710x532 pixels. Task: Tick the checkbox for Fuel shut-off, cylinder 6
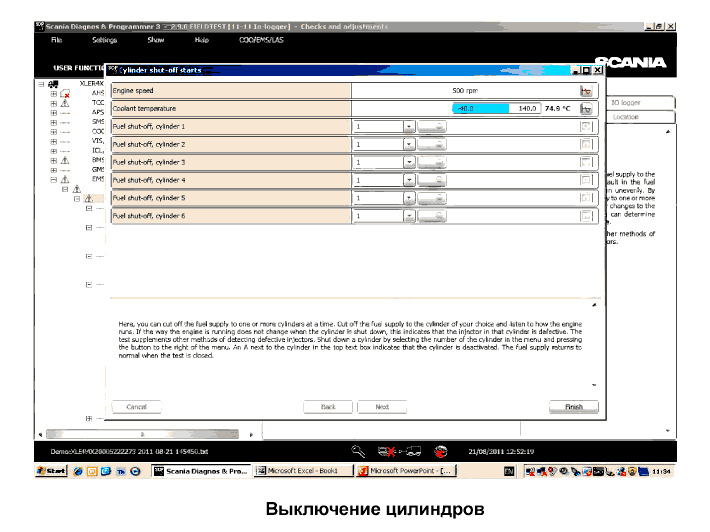click(586, 215)
